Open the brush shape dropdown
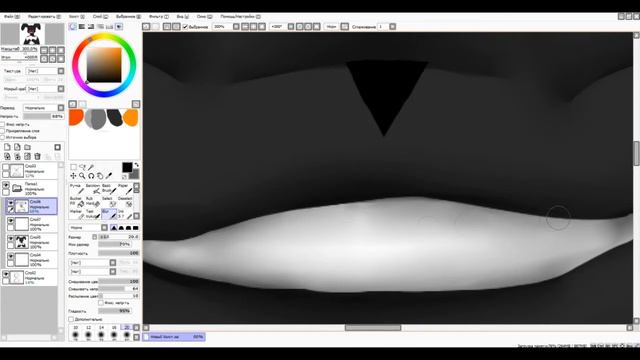This screenshot has width=640, height=360. coord(113,263)
